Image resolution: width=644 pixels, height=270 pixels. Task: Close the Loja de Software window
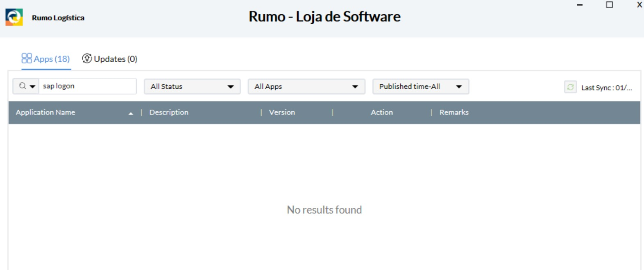click(639, 5)
